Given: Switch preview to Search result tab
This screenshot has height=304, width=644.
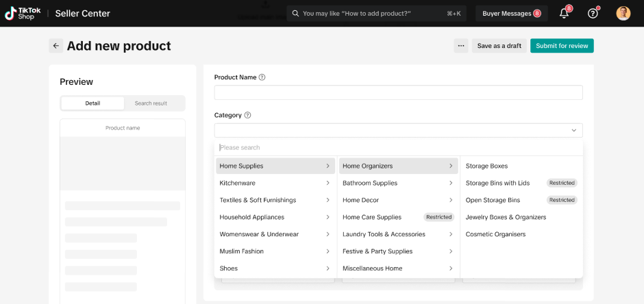Looking at the screenshot, I should [x=151, y=103].
